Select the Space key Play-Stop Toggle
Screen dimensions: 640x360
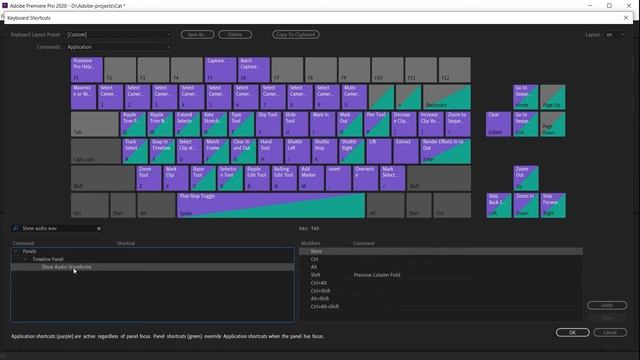coord(271,205)
